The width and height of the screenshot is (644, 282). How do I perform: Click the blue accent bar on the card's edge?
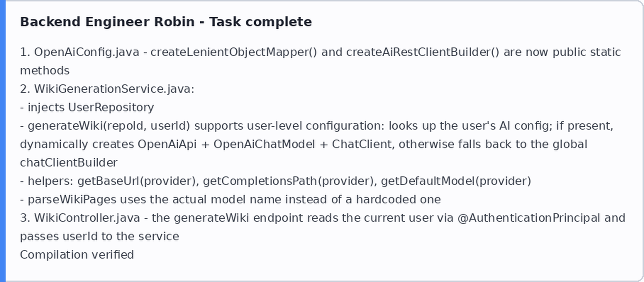(3, 141)
